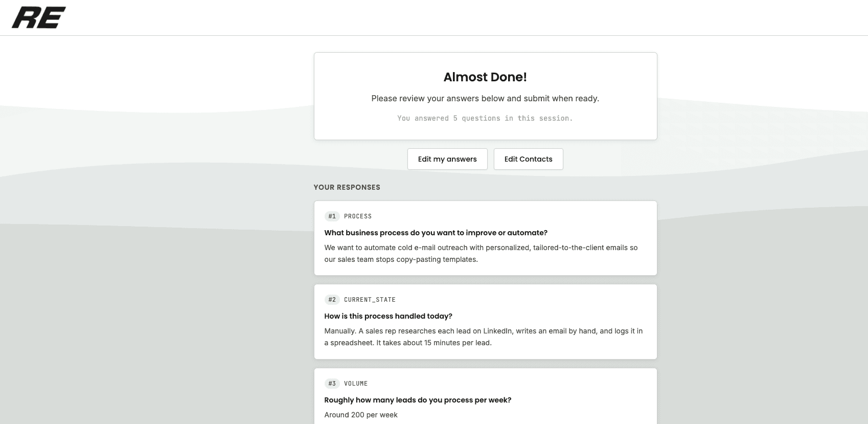
Task: Click the Edit Contacts button
Action: coord(528,159)
